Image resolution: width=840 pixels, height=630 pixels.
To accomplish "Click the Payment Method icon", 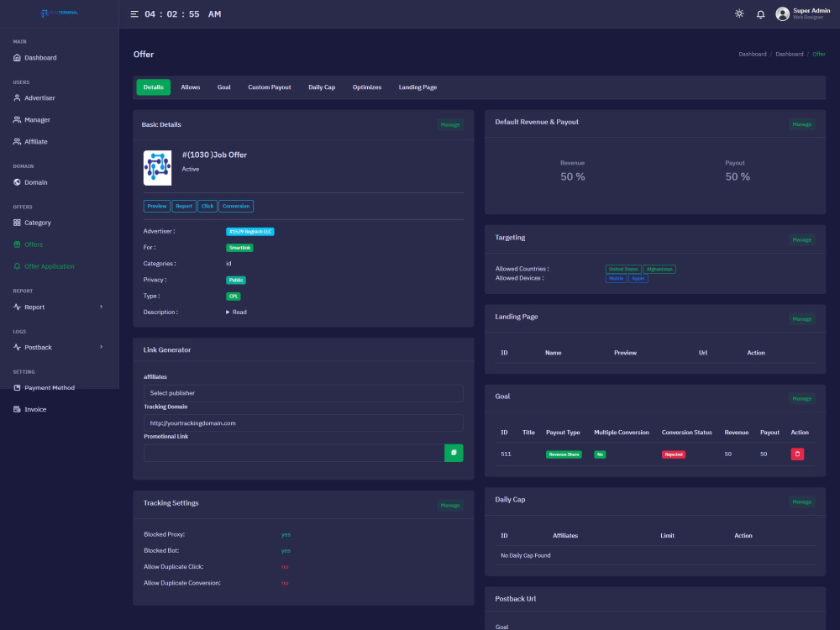I will pyautogui.click(x=17, y=387).
